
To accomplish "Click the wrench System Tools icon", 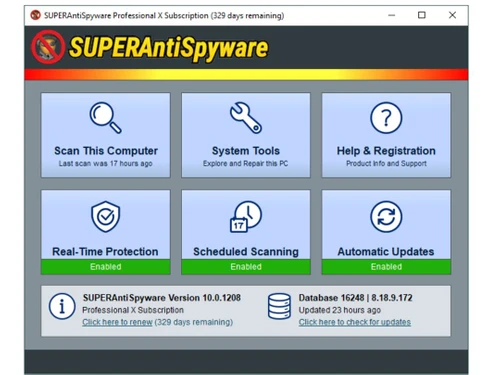I will 246,118.
